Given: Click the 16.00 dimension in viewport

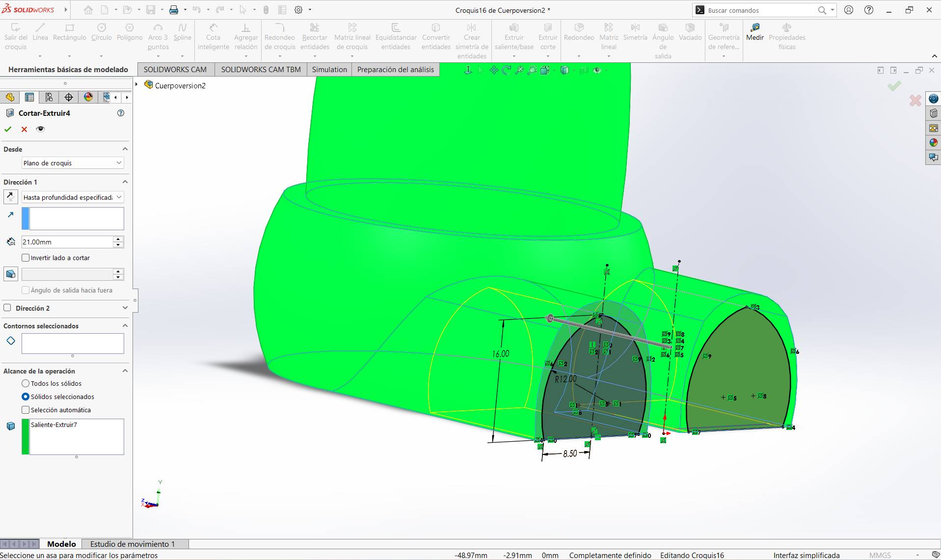Looking at the screenshot, I should click(x=500, y=354).
